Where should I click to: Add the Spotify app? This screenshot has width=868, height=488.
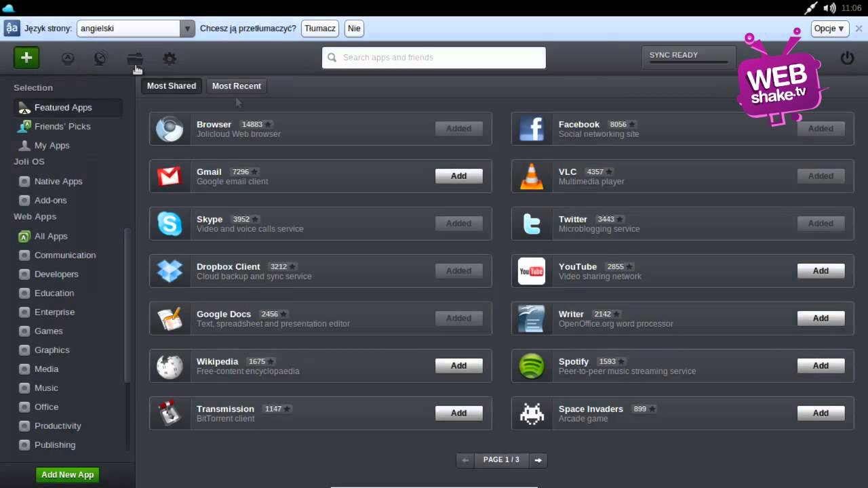[821, 366]
